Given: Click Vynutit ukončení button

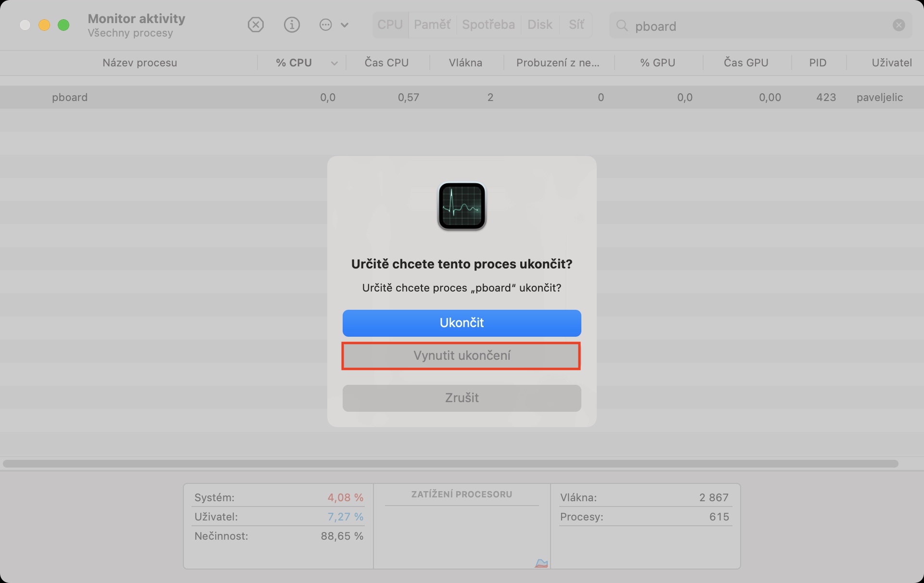Looking at the screenshot, I should (x=461, y=355).
